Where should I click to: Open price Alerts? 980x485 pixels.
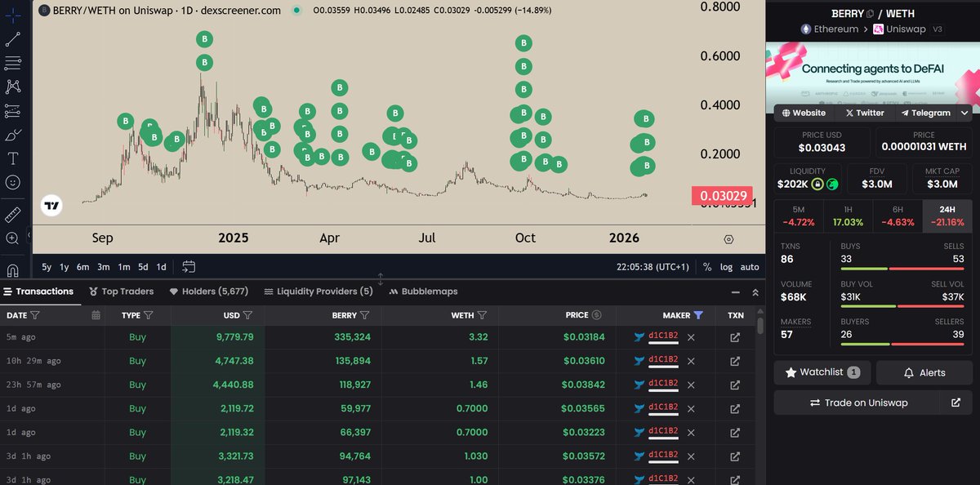click(924, 372)
